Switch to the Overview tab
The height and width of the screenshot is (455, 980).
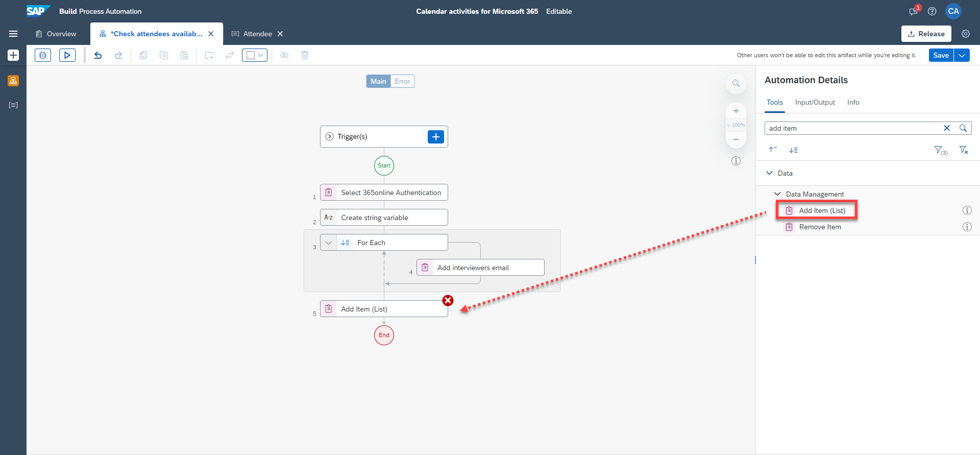[x=56, y=34]
